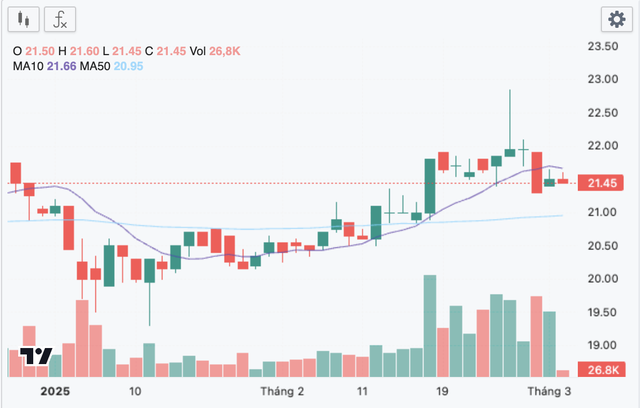The image size is (640, 408).
Task: Click the Vol 26,8K legend value
Action: point(215,51)
